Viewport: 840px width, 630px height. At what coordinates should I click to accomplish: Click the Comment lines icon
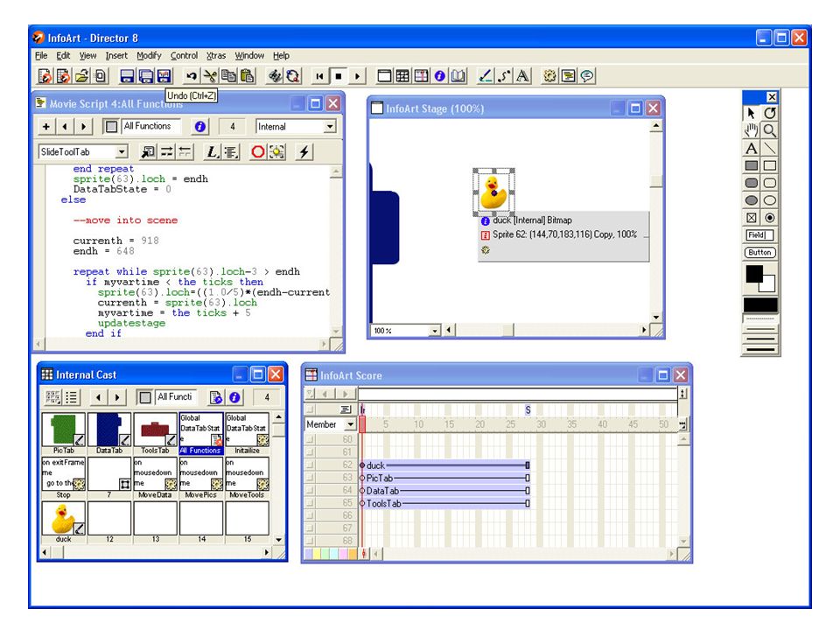coord(166,152)
